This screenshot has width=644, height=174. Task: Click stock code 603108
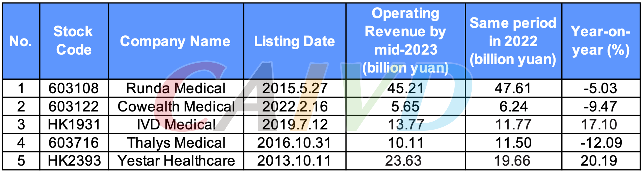73,88
